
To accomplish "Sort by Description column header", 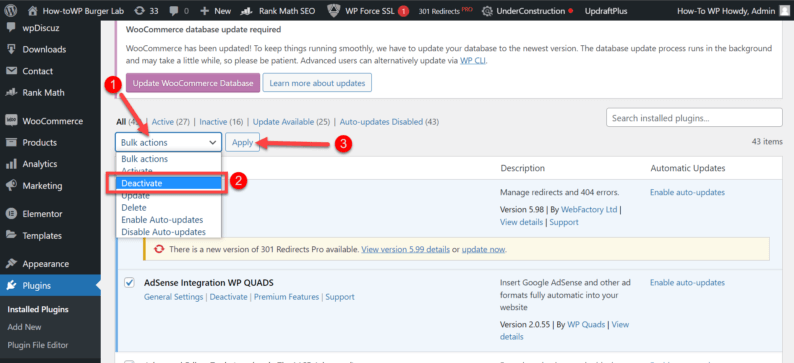I will (x=522, y=168).
